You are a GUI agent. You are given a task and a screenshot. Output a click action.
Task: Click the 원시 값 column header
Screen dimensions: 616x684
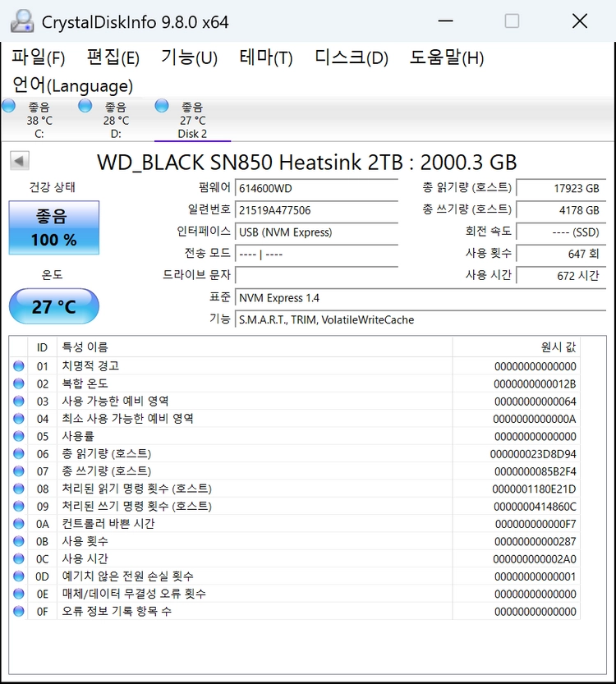517,347
